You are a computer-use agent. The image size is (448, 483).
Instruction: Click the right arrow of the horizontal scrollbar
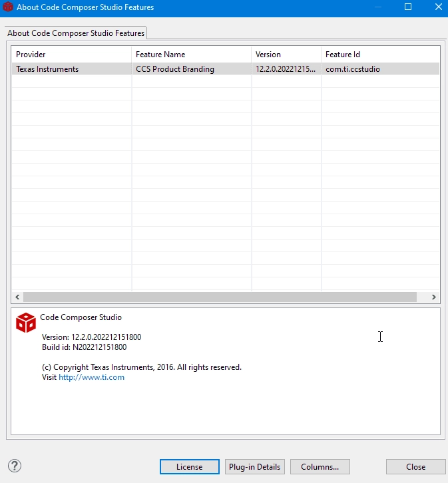pos(434,297)
